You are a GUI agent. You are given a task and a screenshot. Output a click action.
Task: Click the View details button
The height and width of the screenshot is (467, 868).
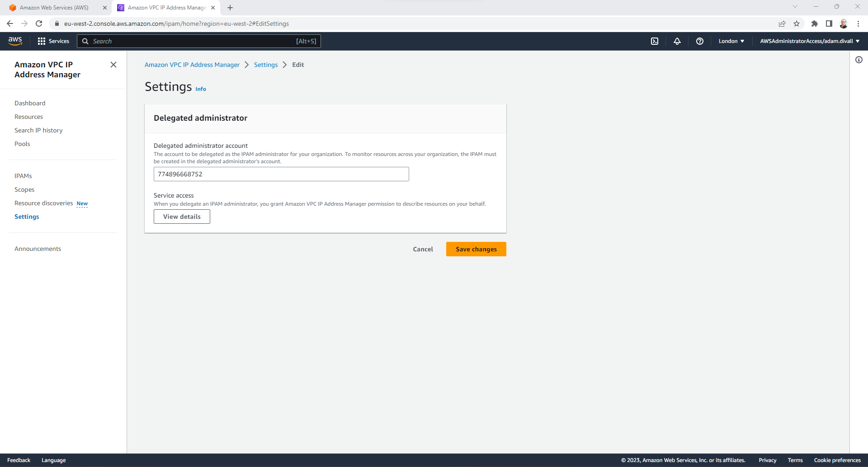pos(182,217)
